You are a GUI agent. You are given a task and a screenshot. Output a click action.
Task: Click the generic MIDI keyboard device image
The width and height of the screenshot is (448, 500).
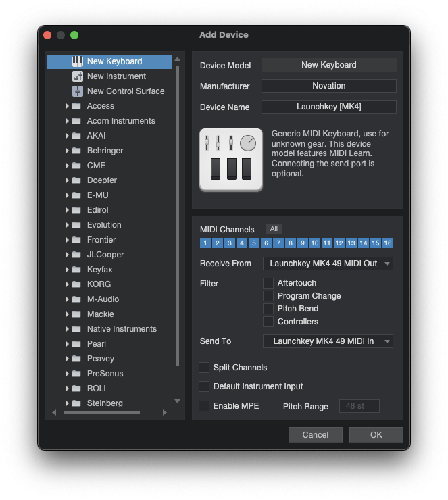(x=231, y=159)
